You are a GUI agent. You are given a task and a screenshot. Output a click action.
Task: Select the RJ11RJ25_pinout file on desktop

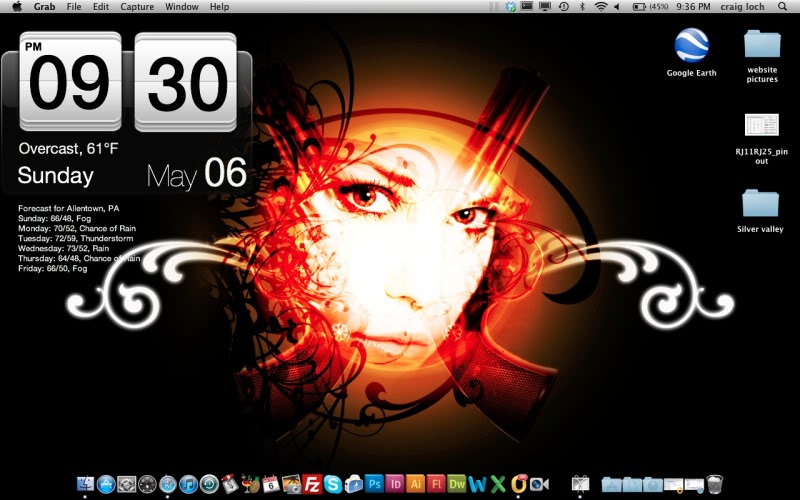(762, 139)
